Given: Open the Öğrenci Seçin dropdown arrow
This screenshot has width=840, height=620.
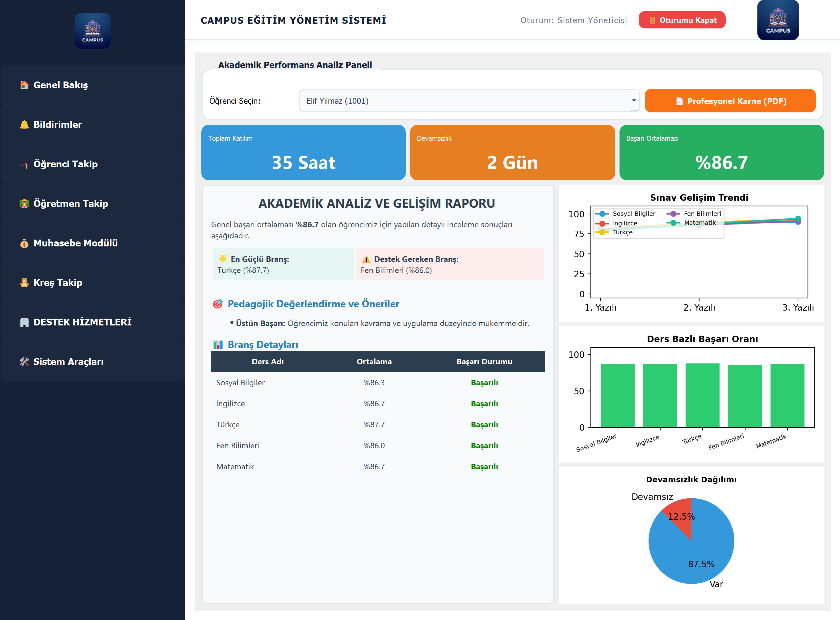Looking at the screenshot, I should click(634, 101).
